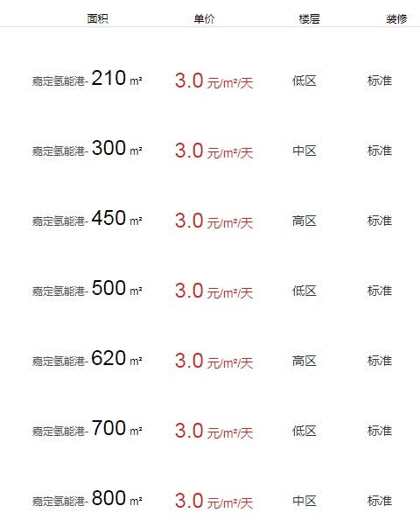This screenshot has height=520, width=420.
Task: Click 中区 floor in the 800 m² row
Action: [x=304, y=501]
